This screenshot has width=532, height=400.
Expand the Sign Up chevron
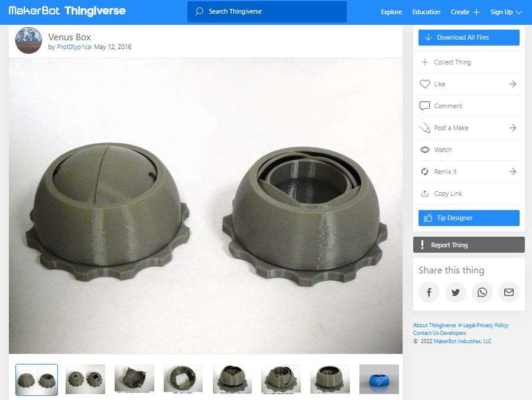pos(519,11)
